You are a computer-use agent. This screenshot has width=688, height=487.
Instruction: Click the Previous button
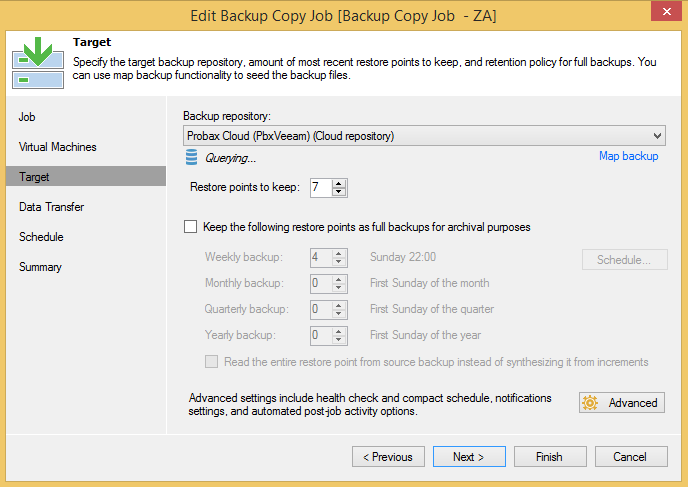[x=388, y=457]
